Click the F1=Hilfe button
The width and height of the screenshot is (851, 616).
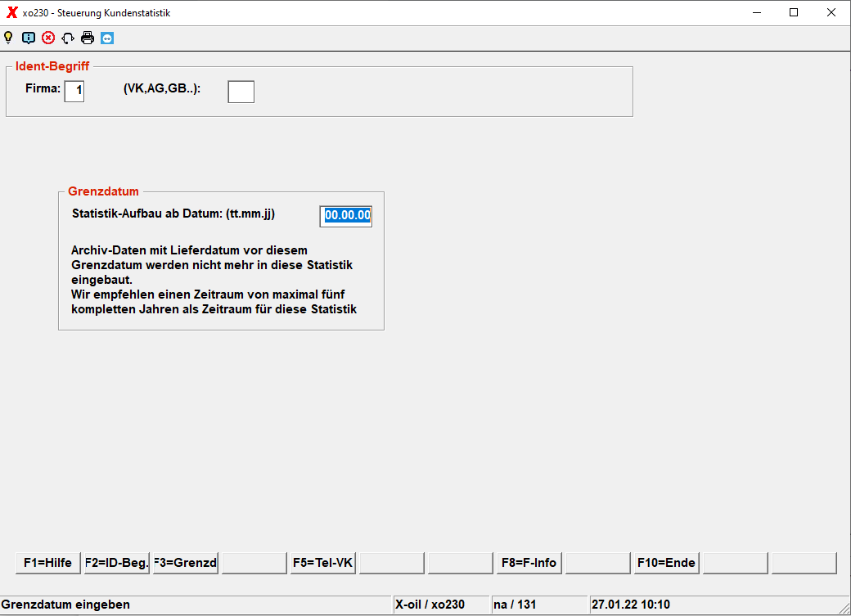pyautogui.click(x=47, y=563)
